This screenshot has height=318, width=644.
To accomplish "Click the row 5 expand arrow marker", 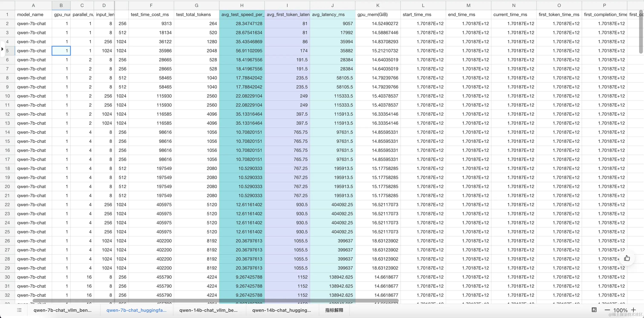I will pyautogui.click(x=2, y=49).
